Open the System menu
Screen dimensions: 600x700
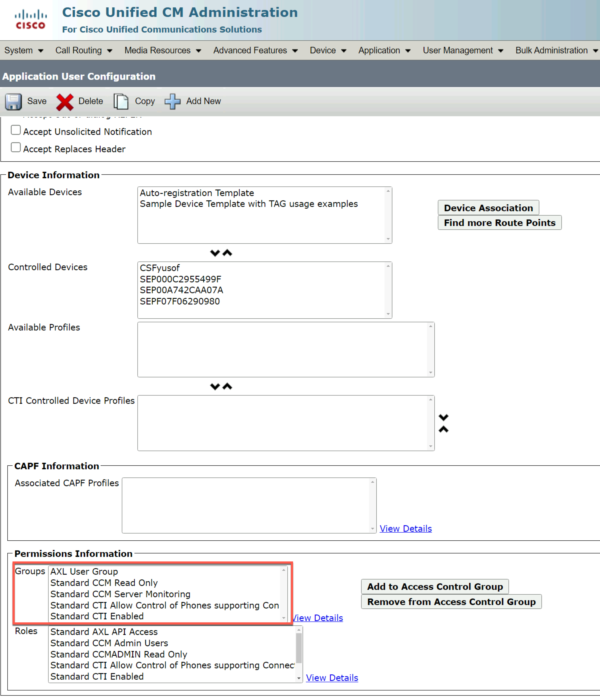tap(24, 50)
